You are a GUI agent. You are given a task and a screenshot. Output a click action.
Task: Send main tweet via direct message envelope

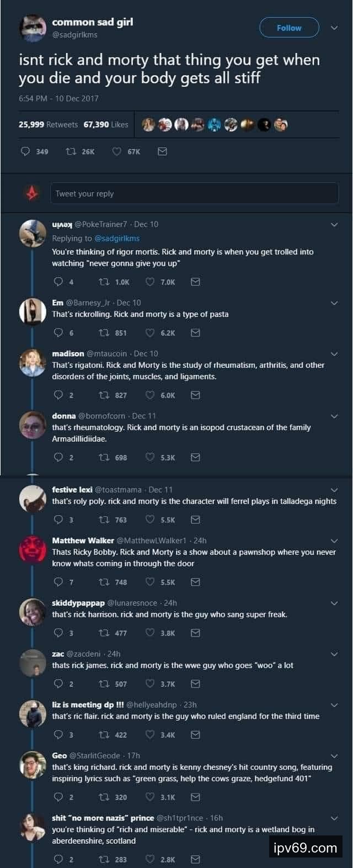click(162, 151)
